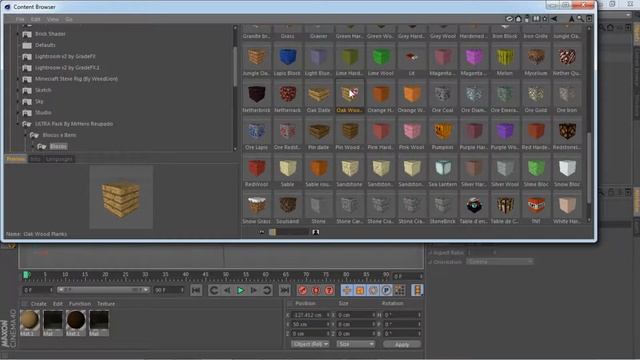
Task: Open the Texture menu in material manager
Action: point(106,304)
